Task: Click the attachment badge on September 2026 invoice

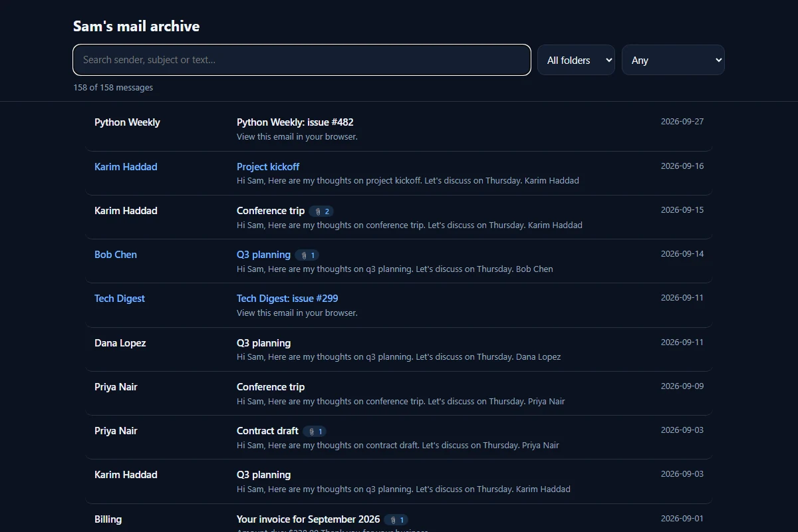Action: click(x=396, y=520)
